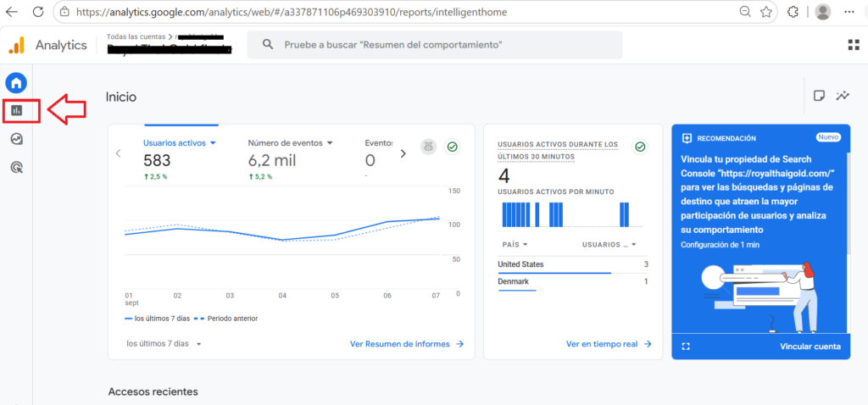
Task: Open the USUARIOS column dropdown
Action: click(609, 244)
